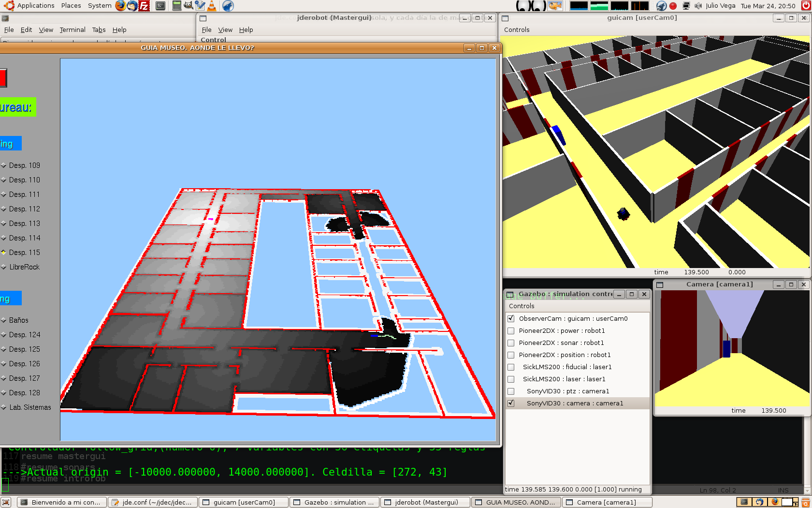Open the text editor launcher icon
Screen dimensions: 812x508
(200, 6)
